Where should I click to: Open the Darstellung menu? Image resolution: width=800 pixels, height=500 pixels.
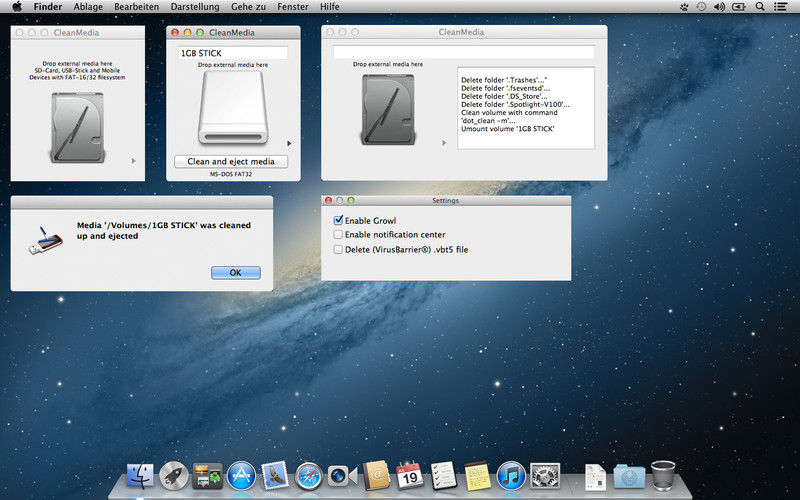coord(195,7)
